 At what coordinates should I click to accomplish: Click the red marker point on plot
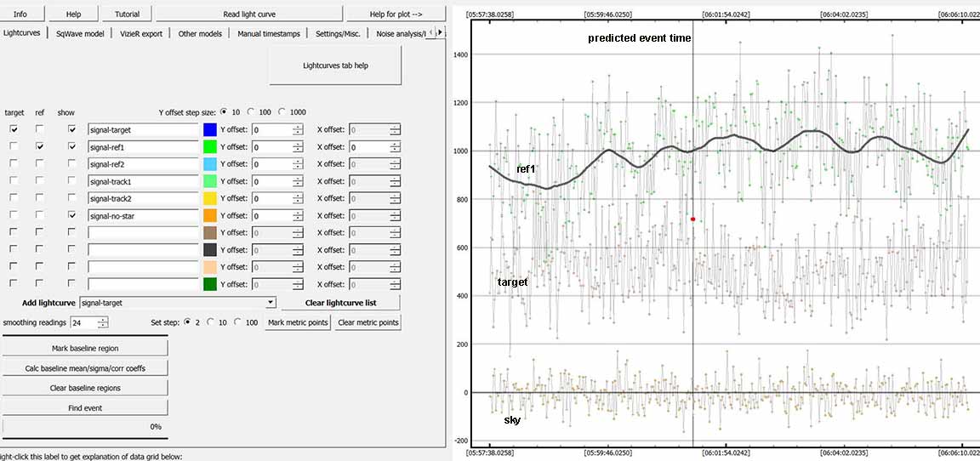click(x=693, y=219)
